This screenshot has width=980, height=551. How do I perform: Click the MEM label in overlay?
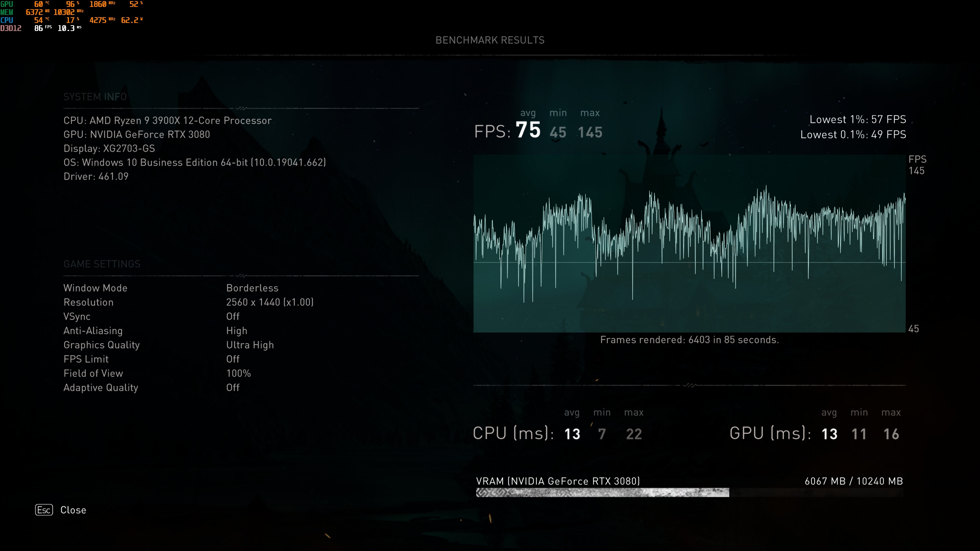(7, 12)
